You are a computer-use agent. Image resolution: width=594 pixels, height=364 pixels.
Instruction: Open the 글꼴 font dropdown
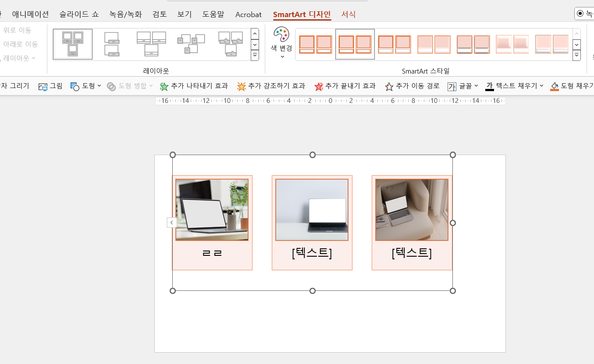[x=463, y=86]
